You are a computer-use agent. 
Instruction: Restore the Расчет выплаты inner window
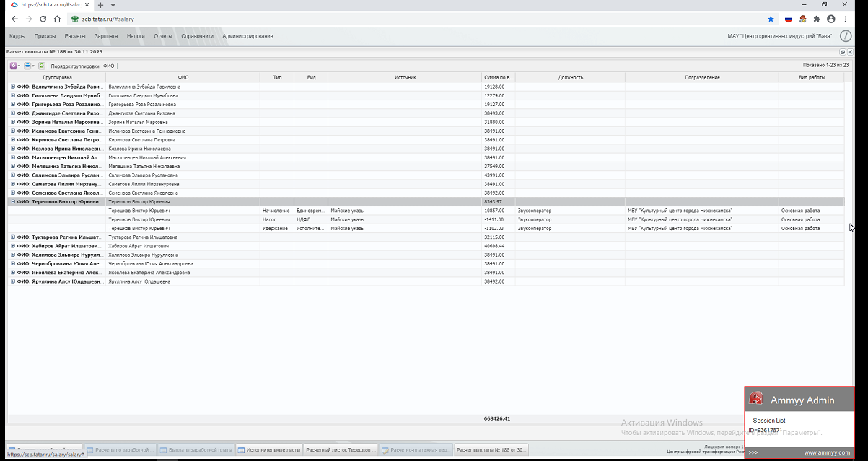[843, 52]
